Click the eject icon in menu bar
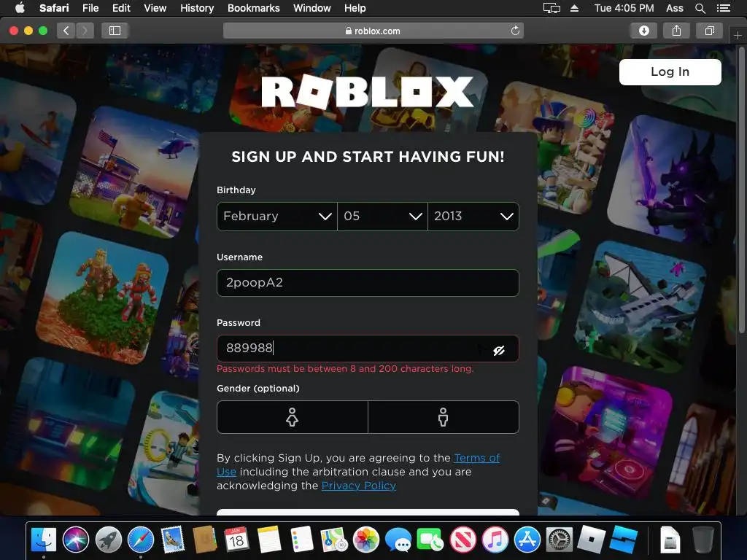This screenshot has width=747, height=560. pyautogui.click(x=575, y=8)
